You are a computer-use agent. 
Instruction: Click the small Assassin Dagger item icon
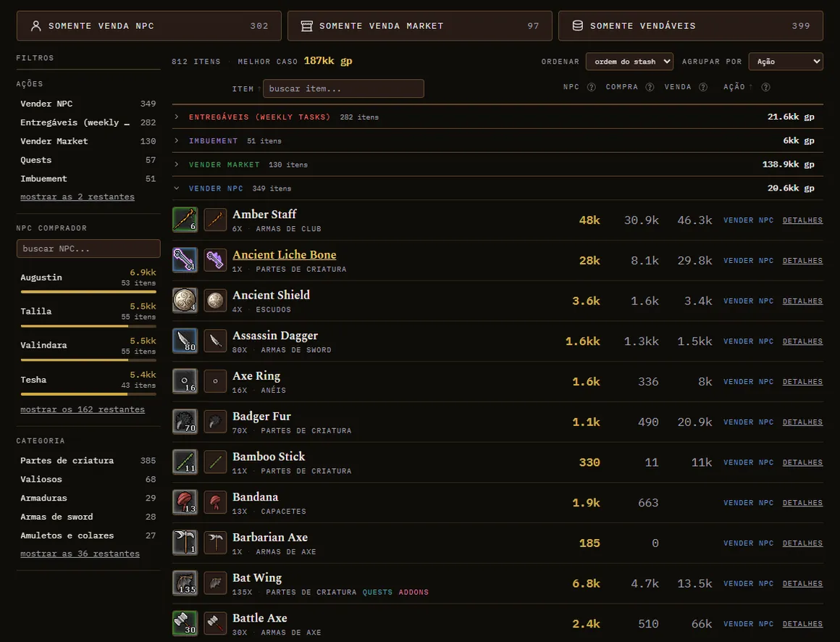pyautogui.click(x=215, y=341)
